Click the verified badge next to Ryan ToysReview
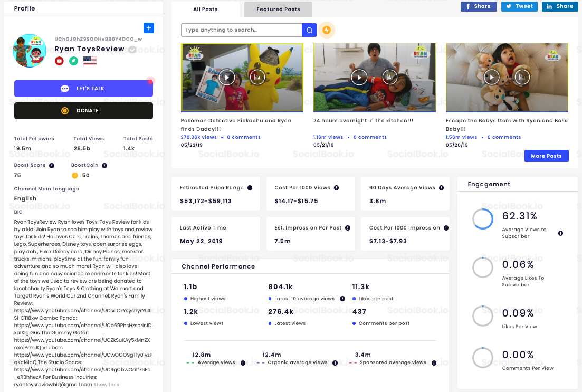582x392 pixels. 132,50
